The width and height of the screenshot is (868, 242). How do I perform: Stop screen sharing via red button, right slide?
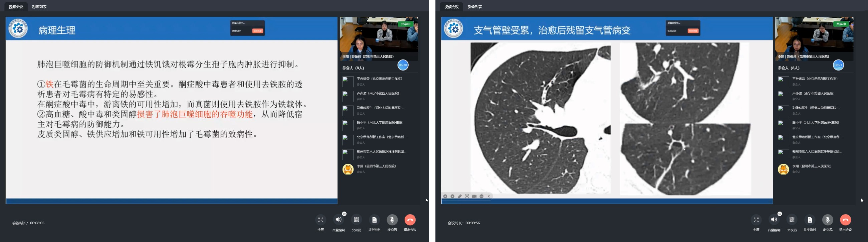click(693, 31)
